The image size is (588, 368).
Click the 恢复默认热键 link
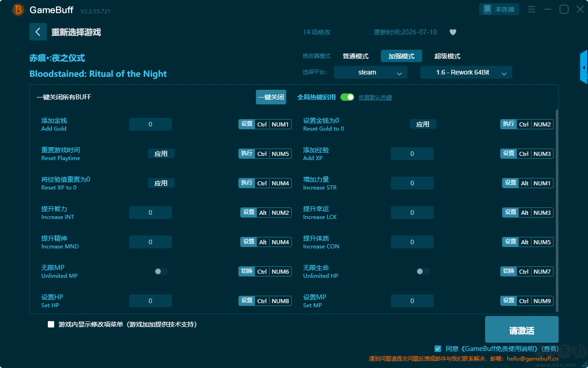pos(375,98)
